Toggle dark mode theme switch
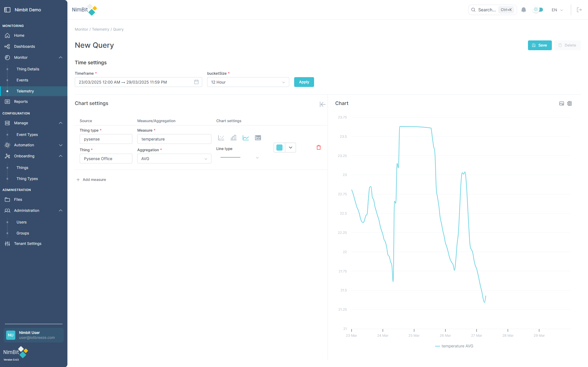 pyautogui.click(x=538, y=9)
